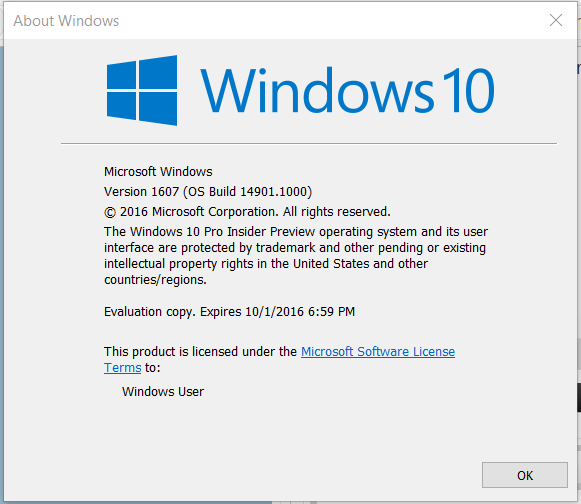Open the Microsoft Software License link
581x504 pixels.
click(378, 351)
